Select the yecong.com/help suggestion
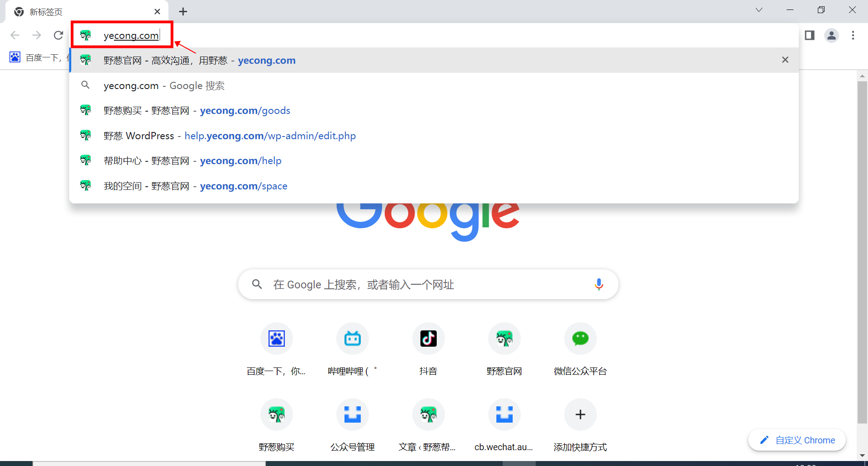This screenshot has height=466, width=868. tap(434, 160)
